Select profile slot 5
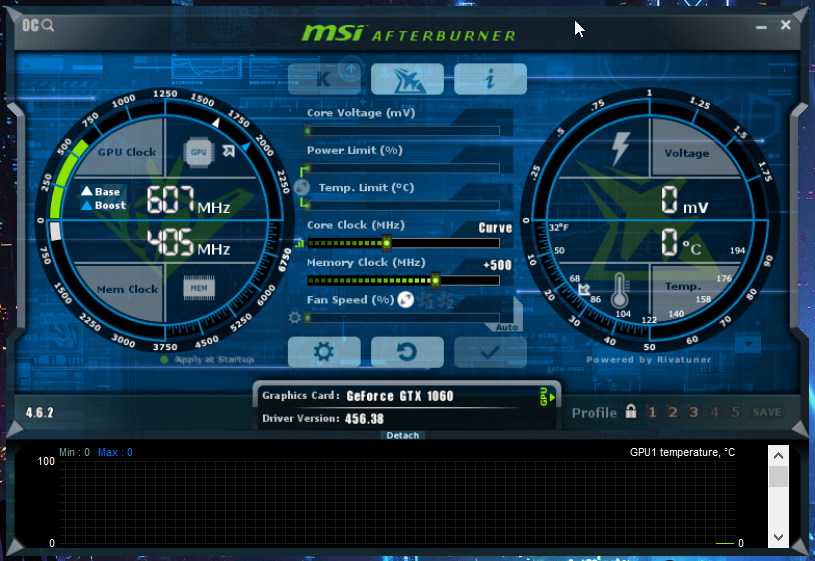 click(x=735, y=412)
